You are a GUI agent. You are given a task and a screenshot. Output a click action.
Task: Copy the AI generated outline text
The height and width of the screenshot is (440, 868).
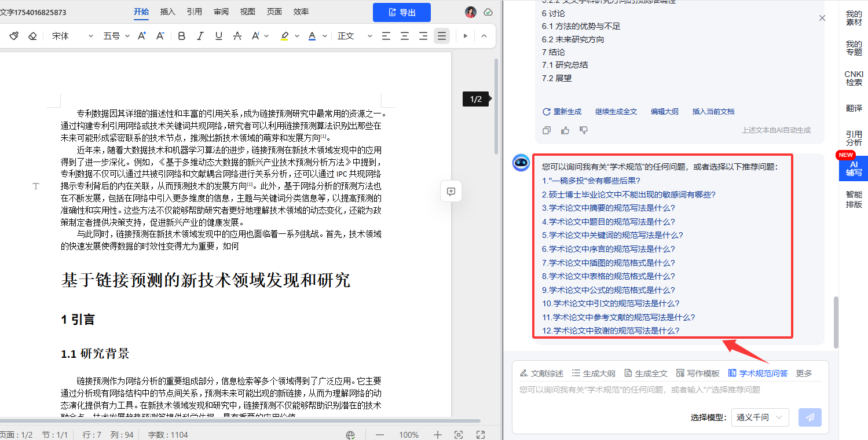547,130
